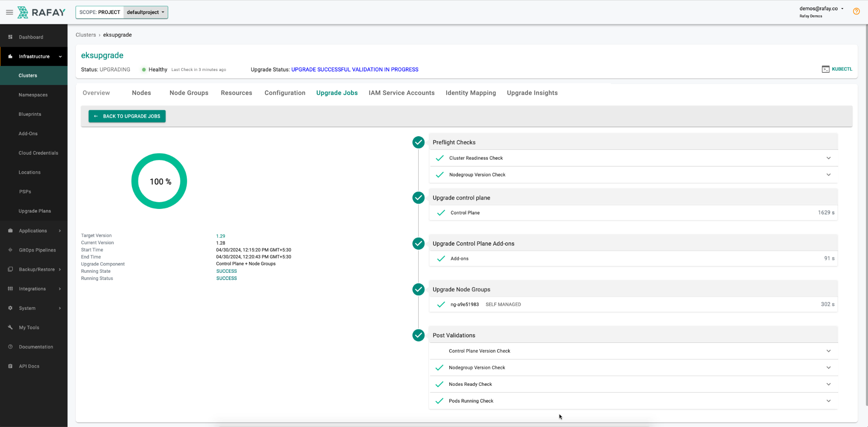Open the IAM Service Accounts tab
Screen dimensions: 868x427
pyautogui.click(x=401, y=93)
